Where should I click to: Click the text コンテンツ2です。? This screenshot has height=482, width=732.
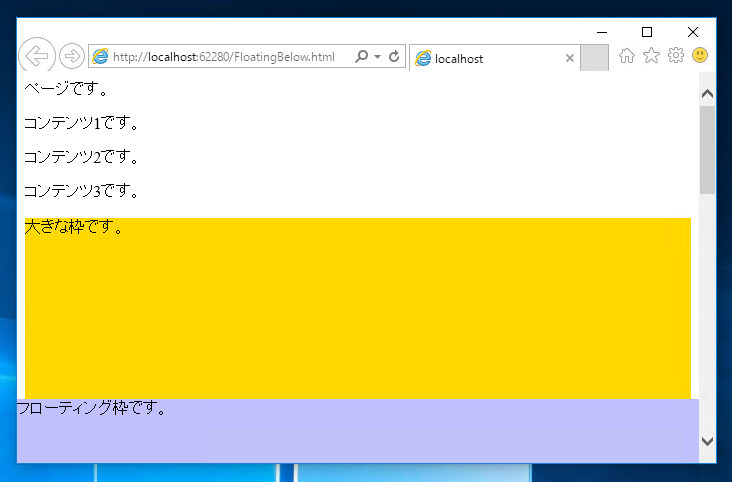tap(81, 157)
